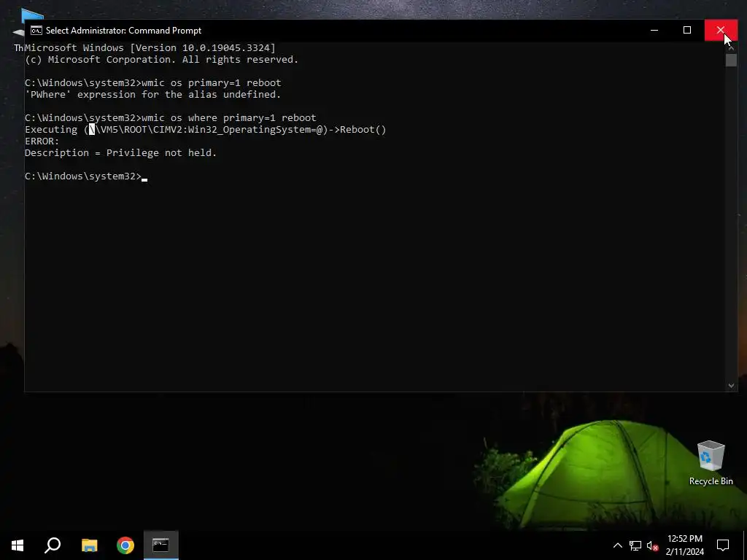Image resolution: width=747 pixels, height=560 pixels.
Task: Open the network status tray icon
Action: coord(635,545)
